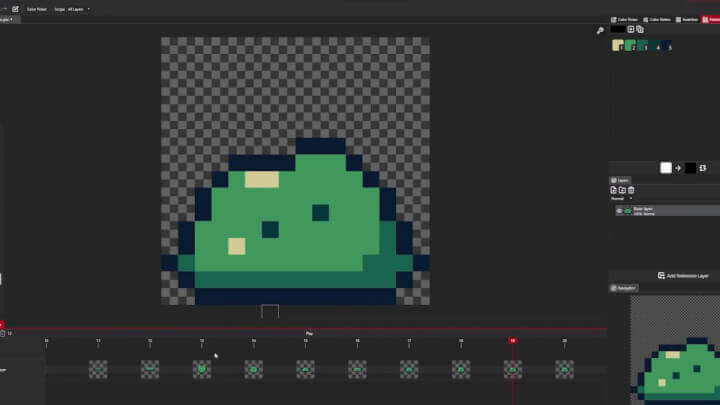
Task: Select the green palette swatch number 2
Action: pos(630,45)
